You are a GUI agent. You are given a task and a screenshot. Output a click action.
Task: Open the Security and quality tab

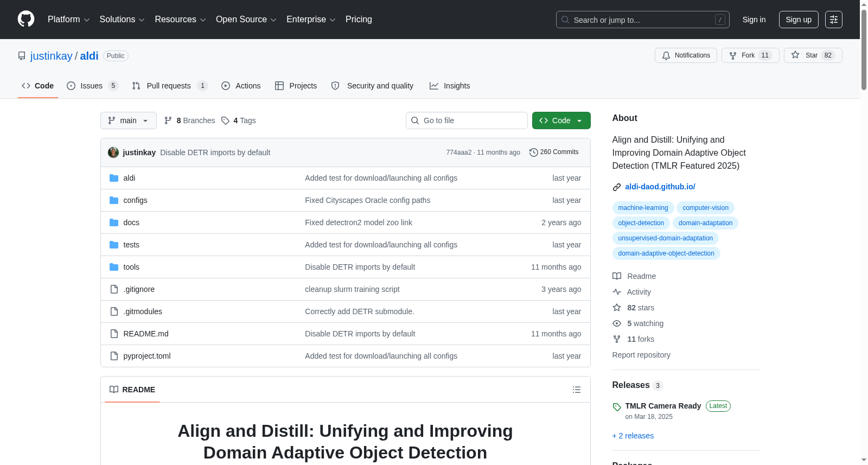[372, 86]
